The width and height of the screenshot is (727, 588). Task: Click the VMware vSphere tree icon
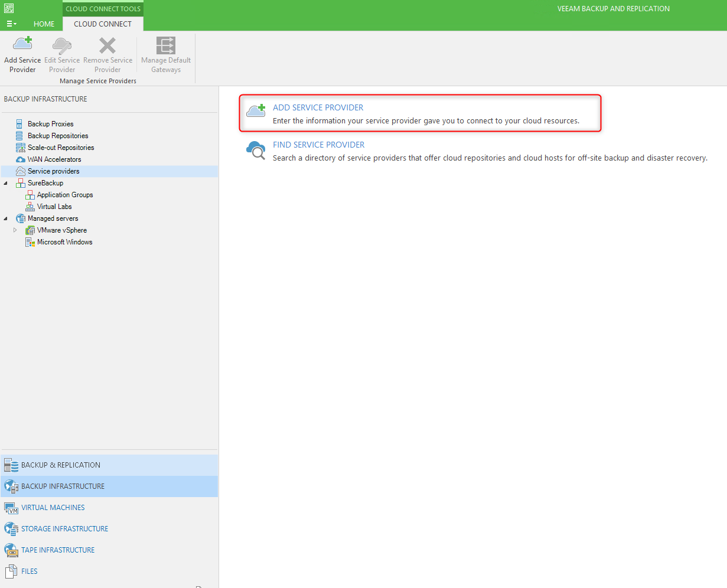point(30,230)
